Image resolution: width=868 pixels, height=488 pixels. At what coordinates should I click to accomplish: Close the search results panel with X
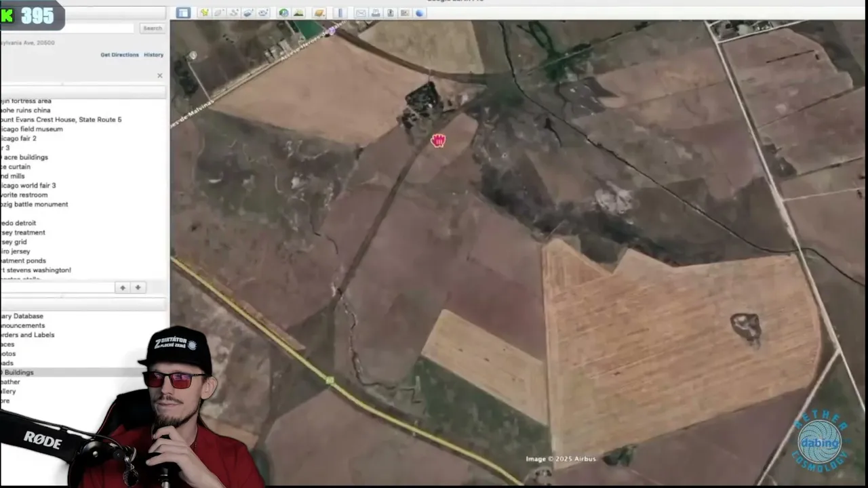pyautogui.click(x=160, y=76)
